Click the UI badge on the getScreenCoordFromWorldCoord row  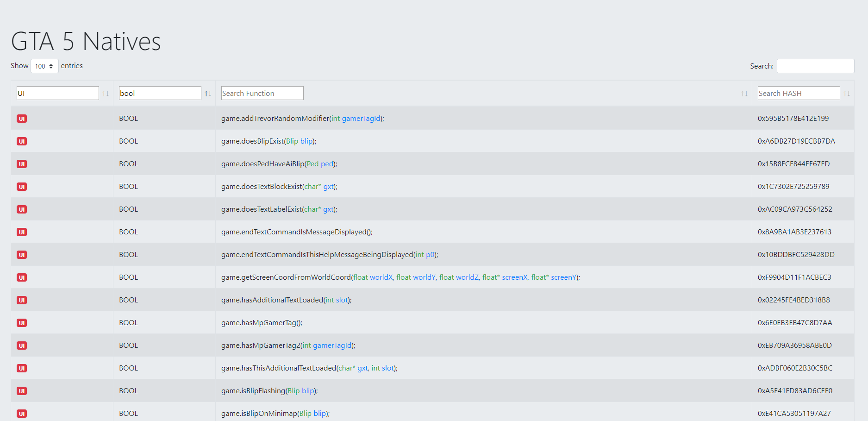point(21,277)
